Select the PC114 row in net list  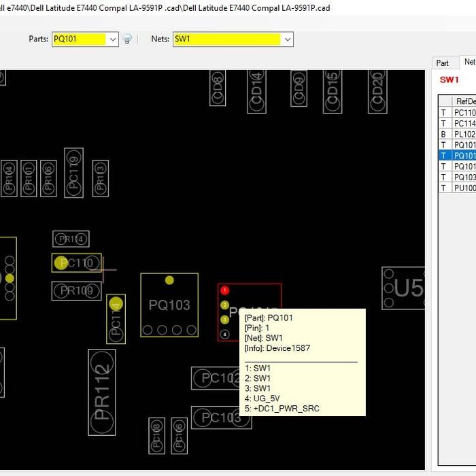[457, 124]
